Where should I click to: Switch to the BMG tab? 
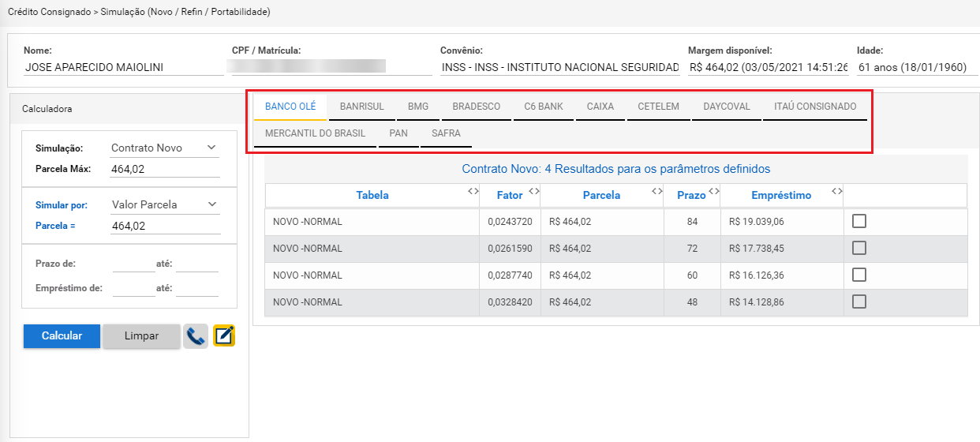coord(418,107)
